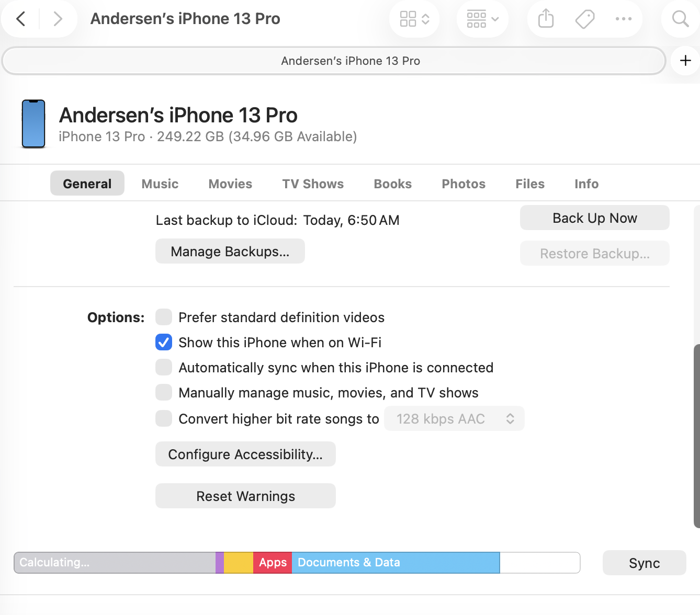The width and height of the screenshot is (700, 615).
Task: Open more actions via the ellipsis icon
Action: 623,18
